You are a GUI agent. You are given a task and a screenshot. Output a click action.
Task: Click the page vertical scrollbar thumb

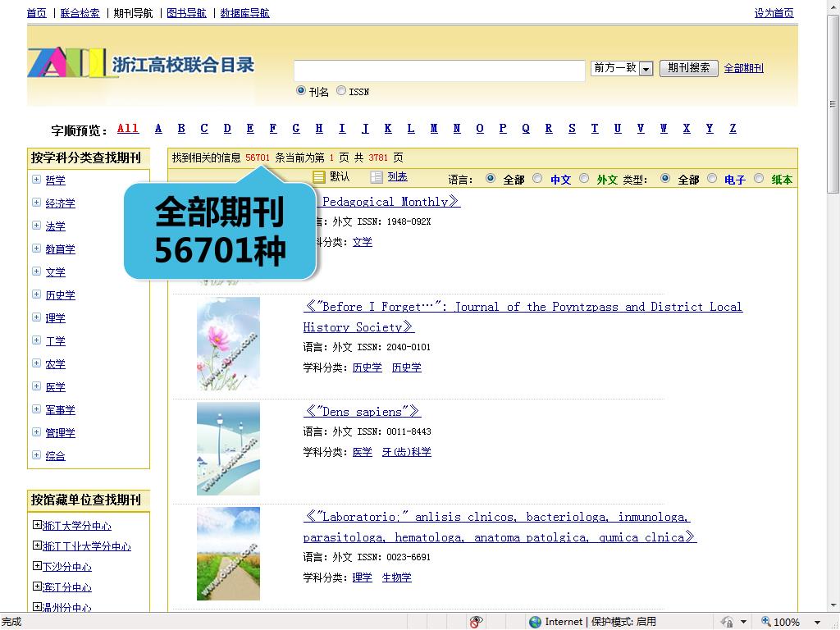click(x=833, y=103)
